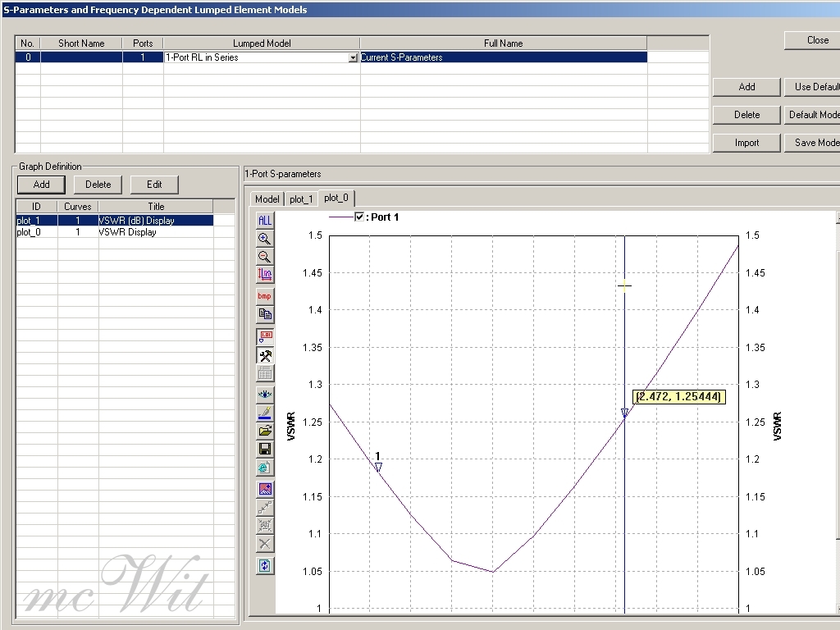
Task: Open the Lumped Model dropdown arrow
Action: [354, 58]
